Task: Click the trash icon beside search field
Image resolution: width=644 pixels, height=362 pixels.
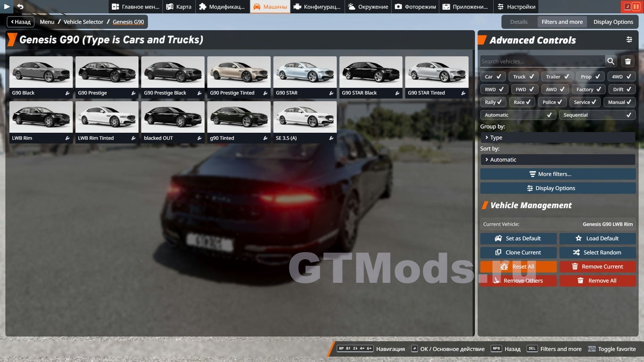Action: coord(628,61)
